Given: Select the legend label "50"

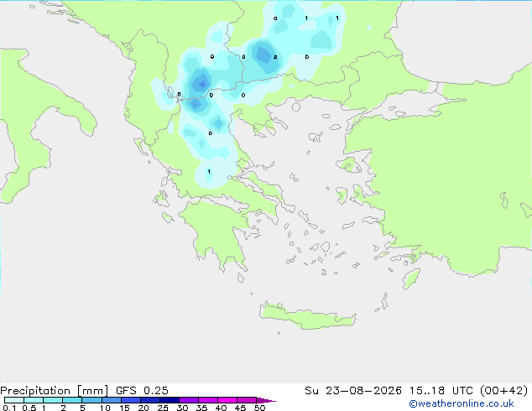Looking at the screenshot, I should [x=259, y=408].
